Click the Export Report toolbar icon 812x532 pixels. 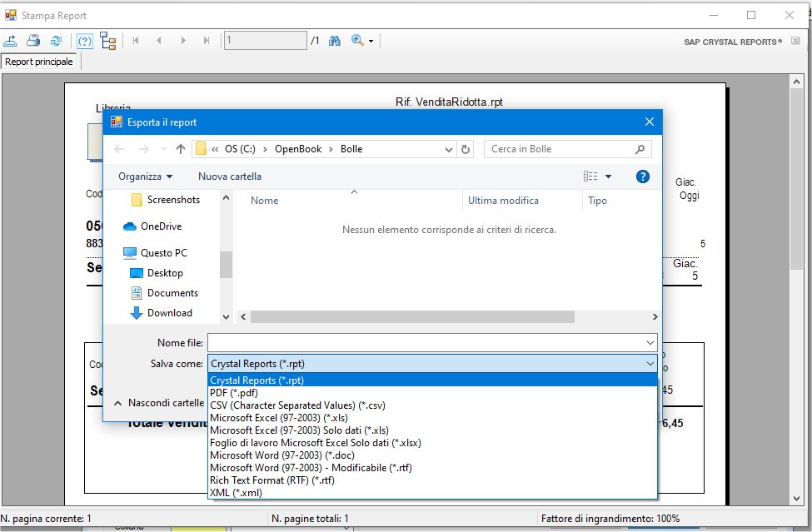click(10, 40)
